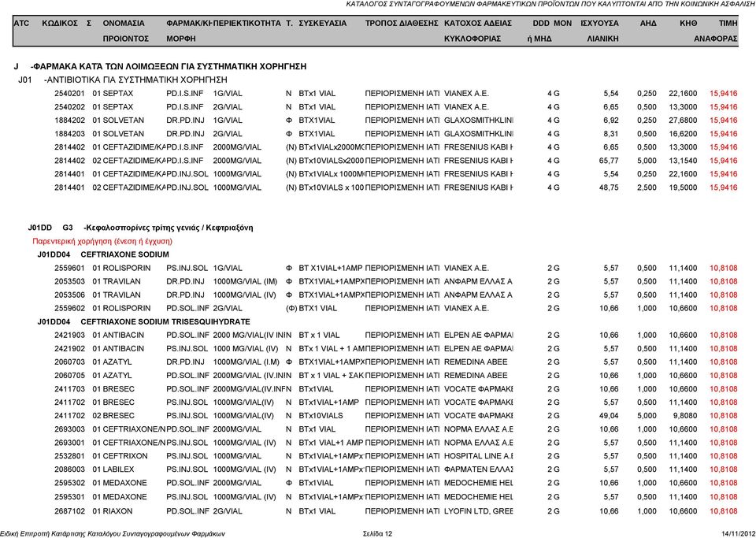The height and width of the screenshot is (538, 756).
Task: Click the retail price 8,31
Action: [611, 134]
